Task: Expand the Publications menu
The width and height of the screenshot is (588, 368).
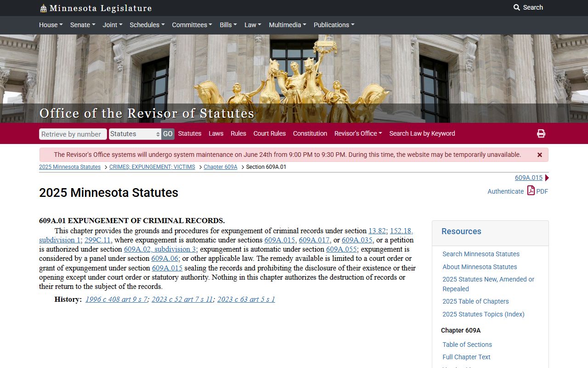Action: pyautogui.click(x=334, y=25)
